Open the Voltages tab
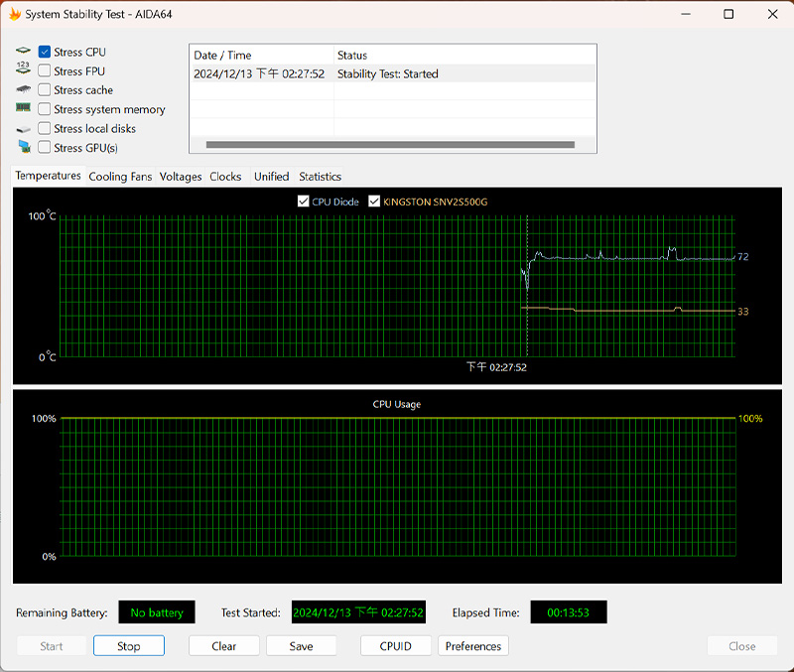This screenshot has height=672, width=794. click(x=181, y=177)
